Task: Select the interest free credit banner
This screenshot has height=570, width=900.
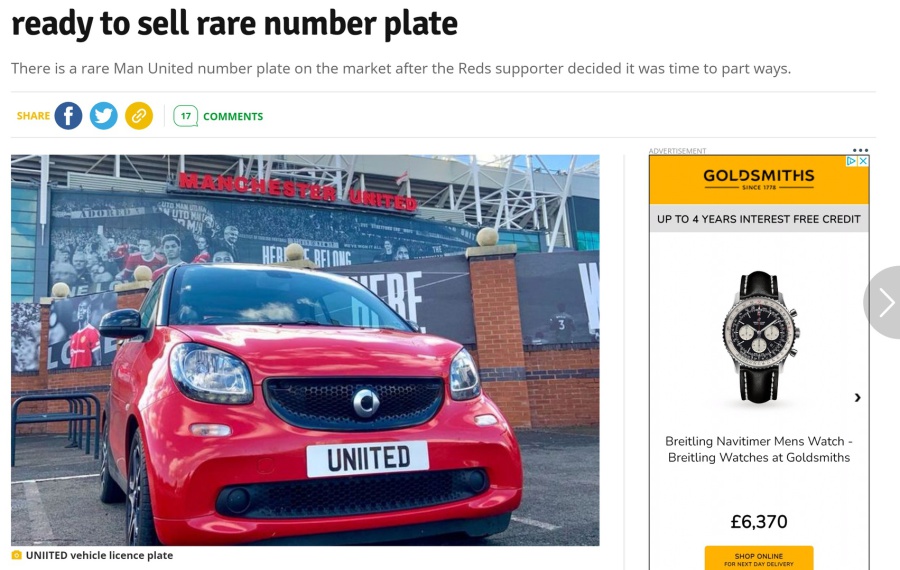Action: click(x=759, y=219)
